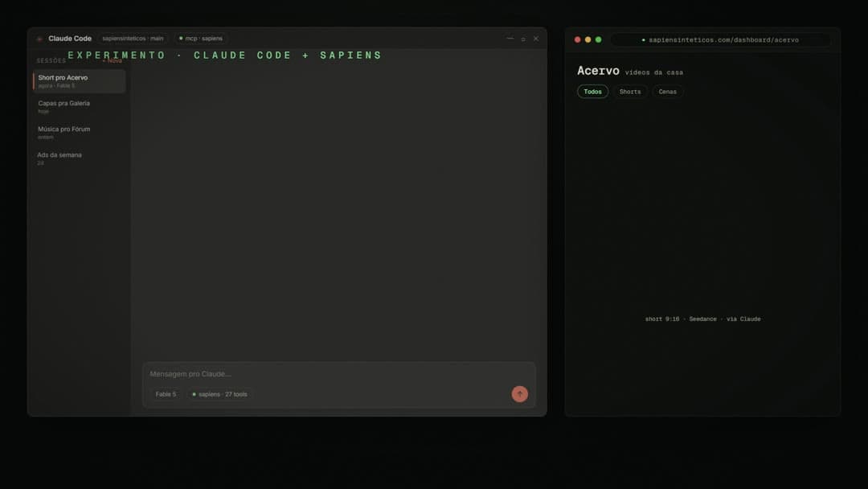
Task: Start a new session with + Nova
Action: [113, 61]
